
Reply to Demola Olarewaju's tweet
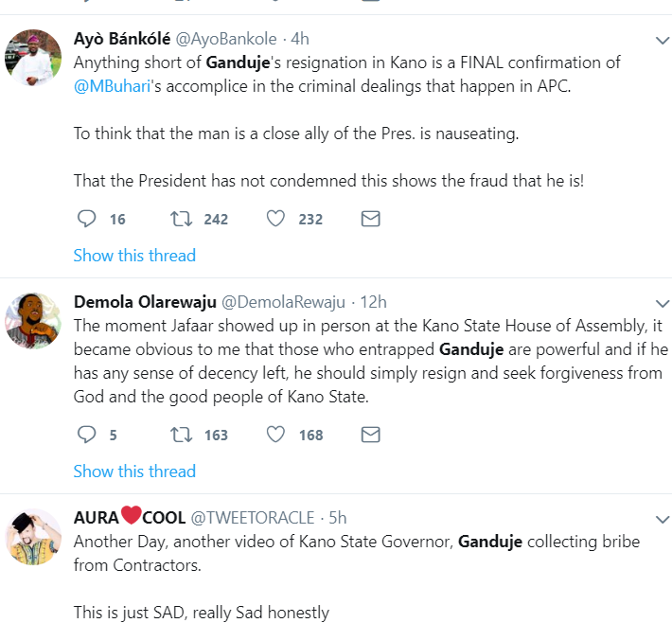[87, 435]
